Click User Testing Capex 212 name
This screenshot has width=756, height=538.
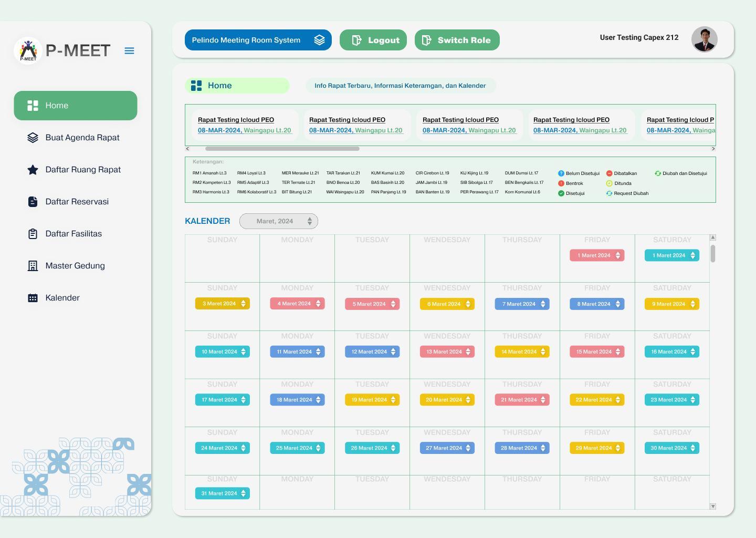tap(639, 38)
